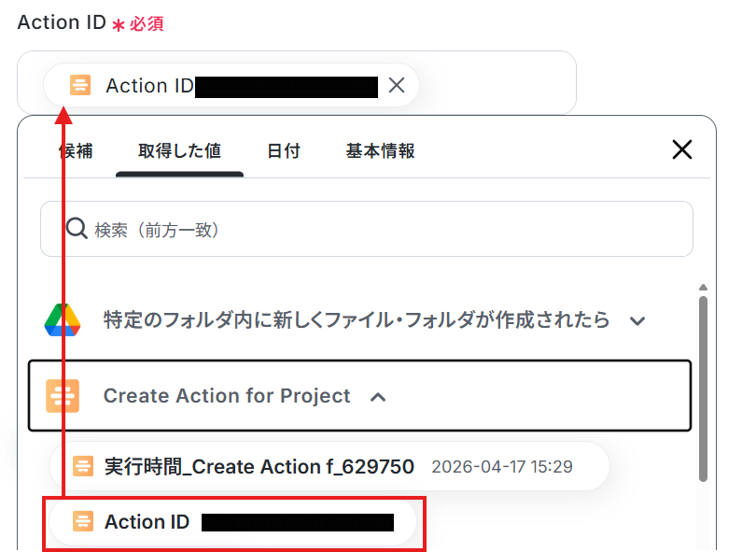Click the icon beside 実行時間_Create Action
756x552 pixels.
click(83, 466)
